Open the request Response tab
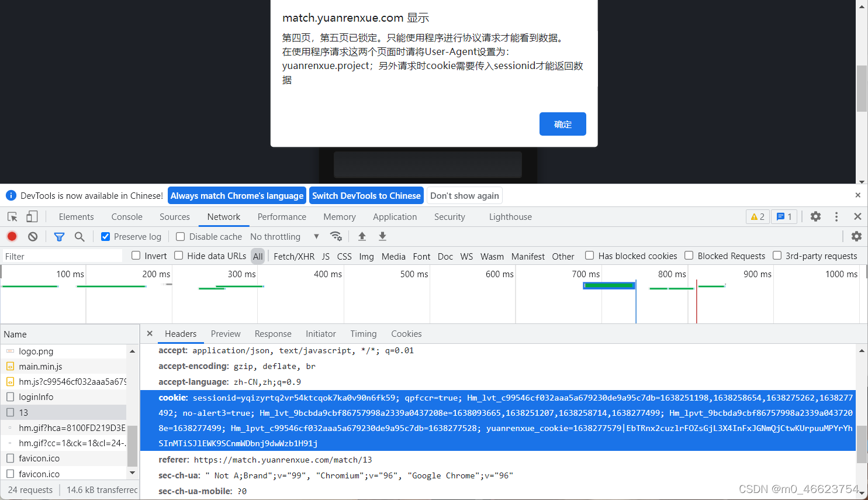The width and height of the screenshot is (868, 500). (273, 334)
